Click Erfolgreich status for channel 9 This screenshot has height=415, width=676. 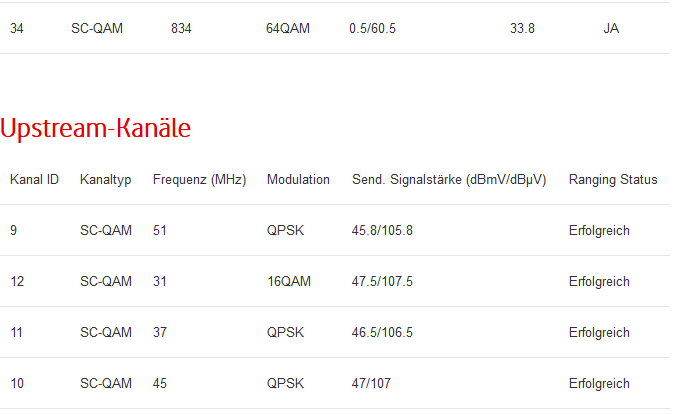(x=599, y=231)
